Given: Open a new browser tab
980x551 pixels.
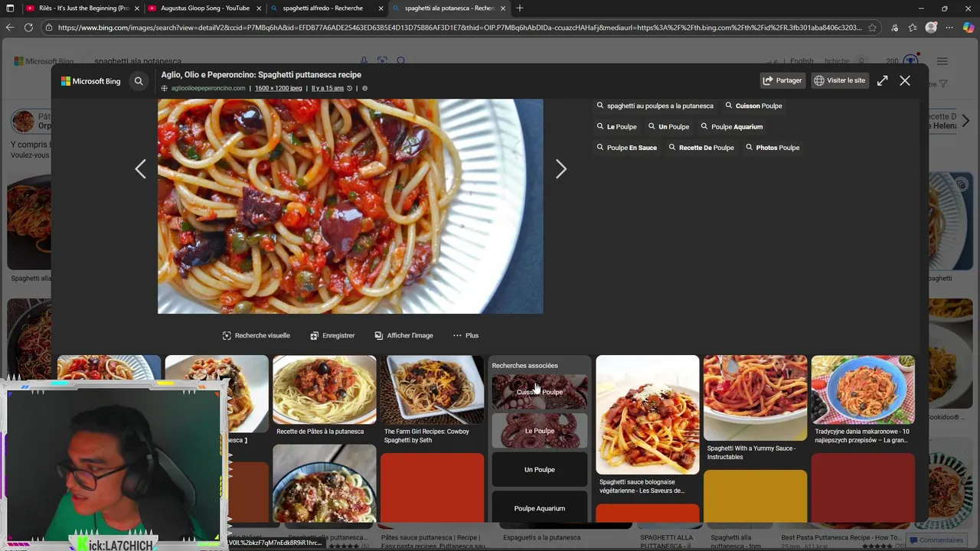Looking at the screenshot, I should click(520, 8).
